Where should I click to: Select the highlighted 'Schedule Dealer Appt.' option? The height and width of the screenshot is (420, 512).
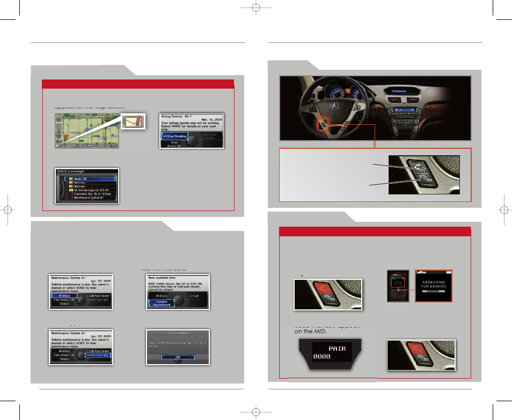98,355
